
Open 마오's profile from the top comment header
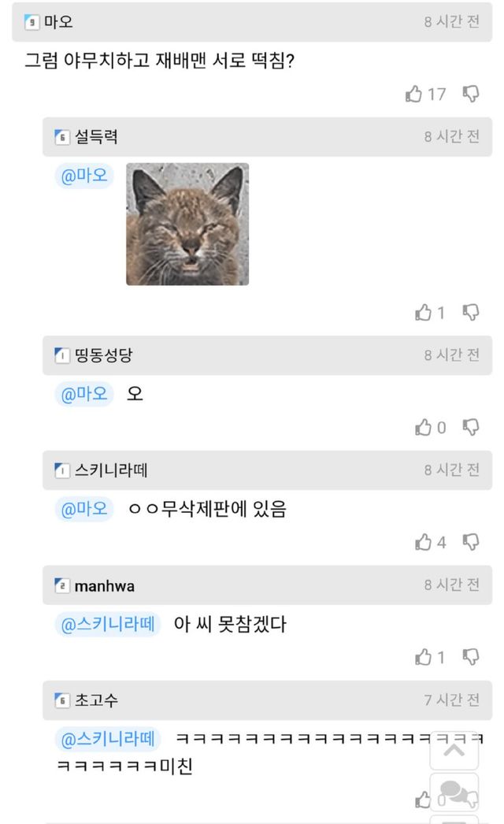(x=58, y=22)
